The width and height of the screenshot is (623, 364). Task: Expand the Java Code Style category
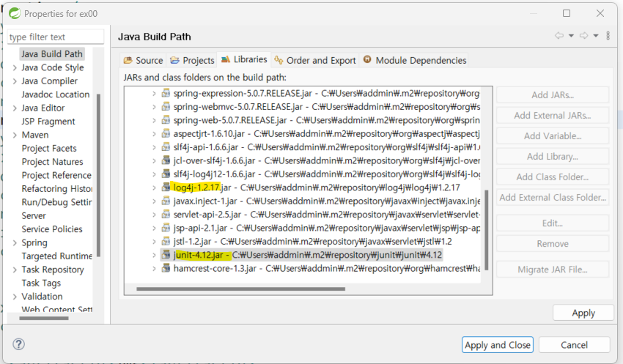(x=15, y=68)
